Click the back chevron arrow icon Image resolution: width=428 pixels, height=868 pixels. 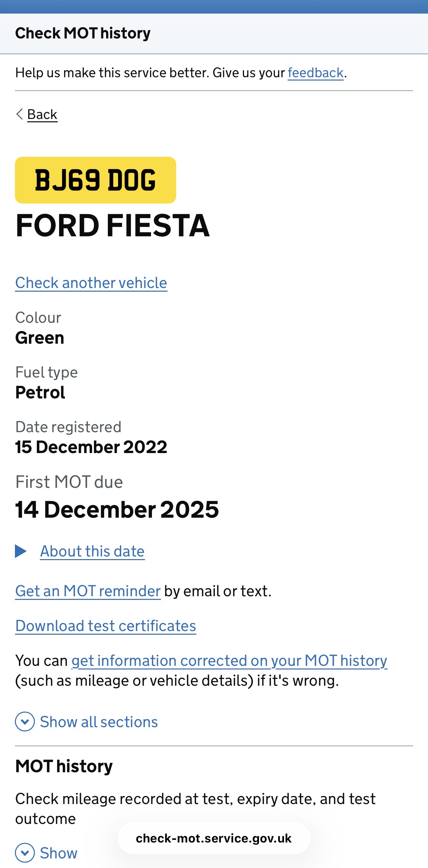click(20, 114)
